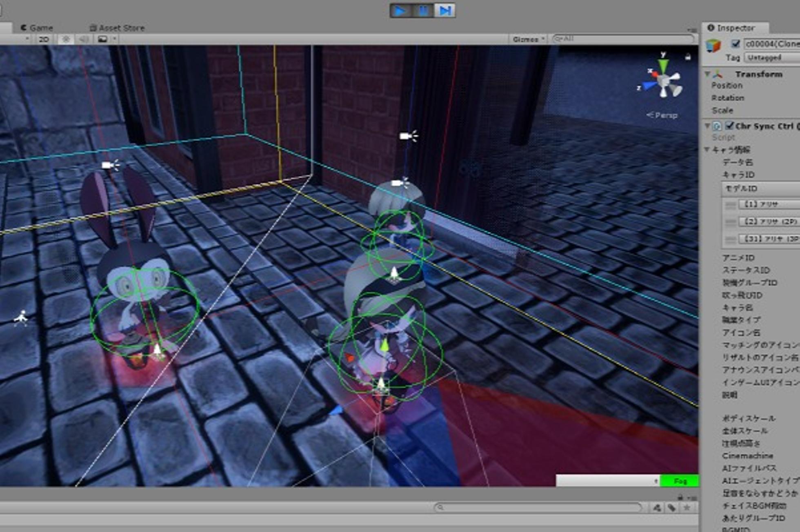Switch to the Game tab
The width and height of the screenshot is (800, 532).
click(x=37, y=28)
